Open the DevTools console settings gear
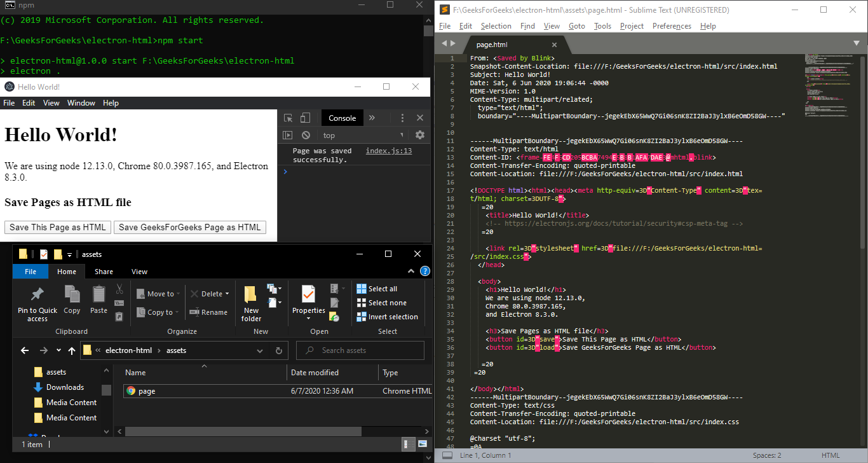 [x=419, y=135]
